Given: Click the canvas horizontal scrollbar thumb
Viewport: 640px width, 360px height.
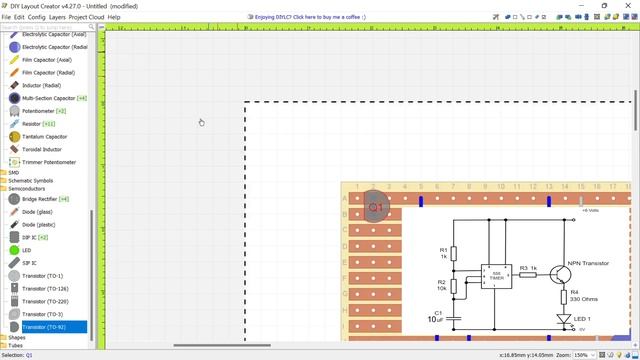Looking at the screenshot, I should pos(222,345).
